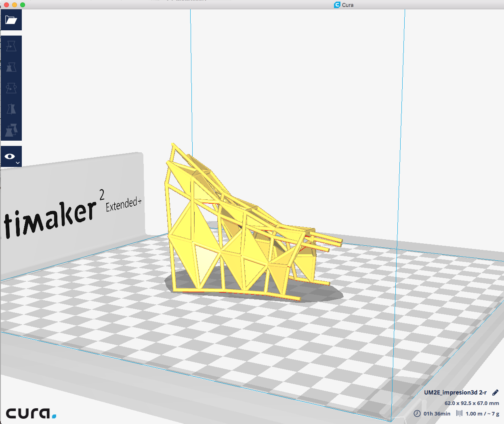Select the Mirror tool
The image size is (504, 424).
tap(11, 109)
